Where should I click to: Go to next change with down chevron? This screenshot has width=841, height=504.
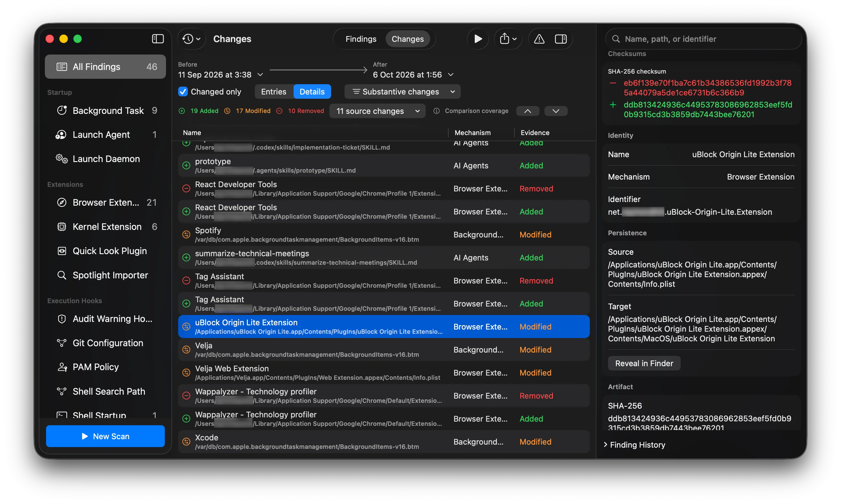556,111
